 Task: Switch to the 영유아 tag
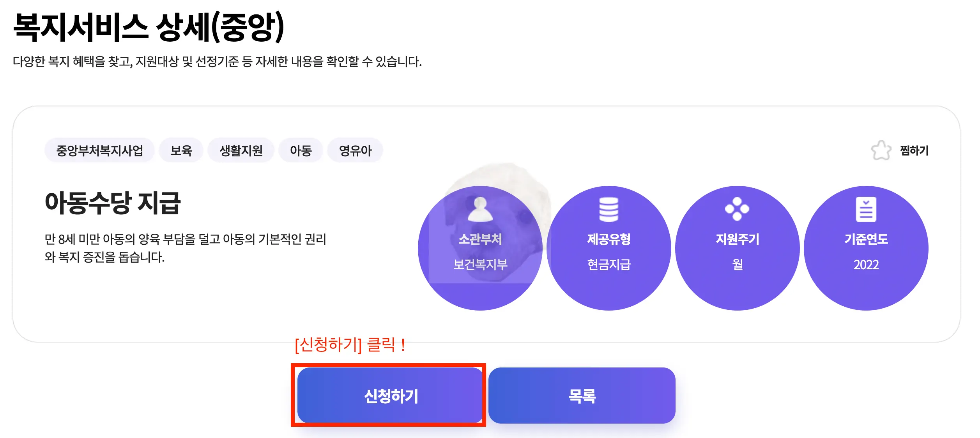click(x=355, y=150)
